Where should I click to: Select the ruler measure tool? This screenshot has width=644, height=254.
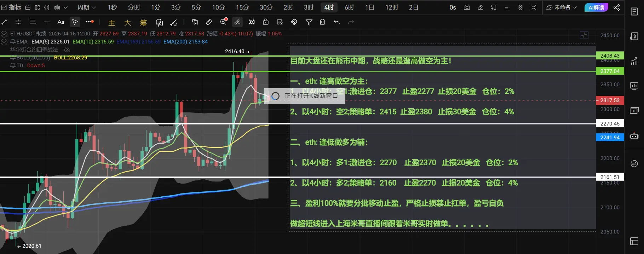209,22
